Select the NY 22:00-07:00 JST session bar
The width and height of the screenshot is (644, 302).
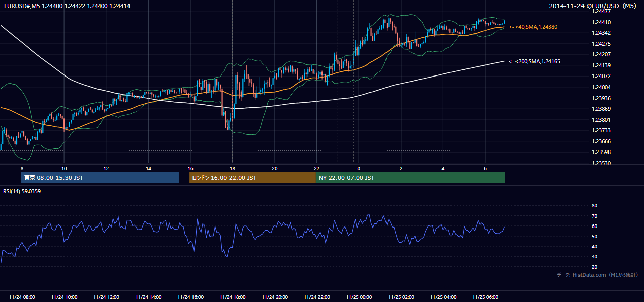pos(411,178)
